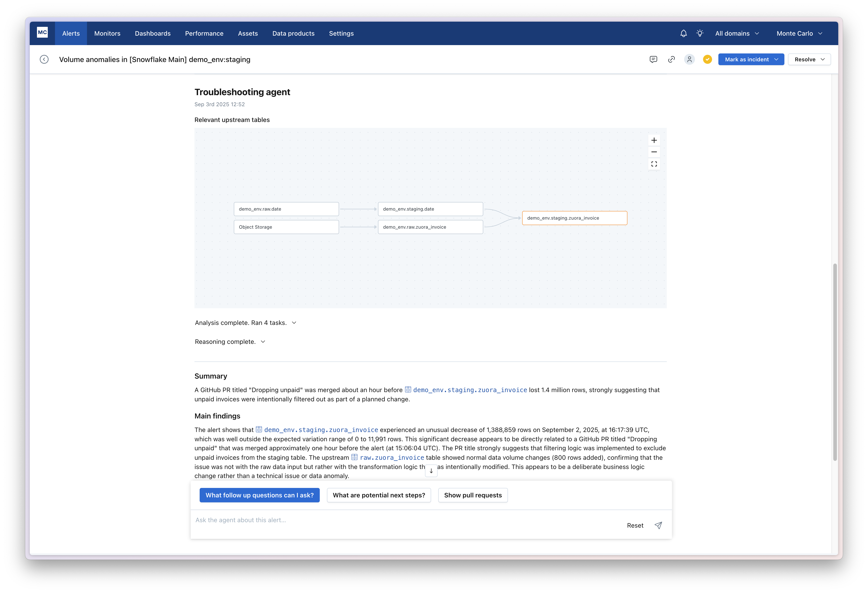Screen dimensions: 868x593
Task: Open the raw.zuora_invoice table link
Action: point(392,457)
